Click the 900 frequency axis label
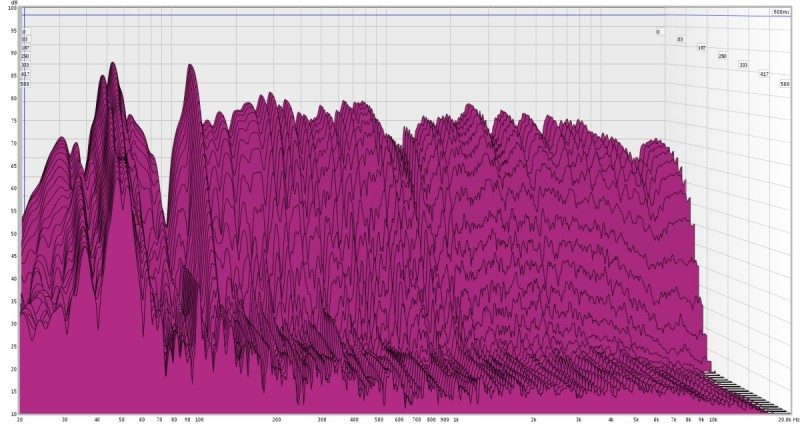The image size is (800, 424). coord(444,419)
